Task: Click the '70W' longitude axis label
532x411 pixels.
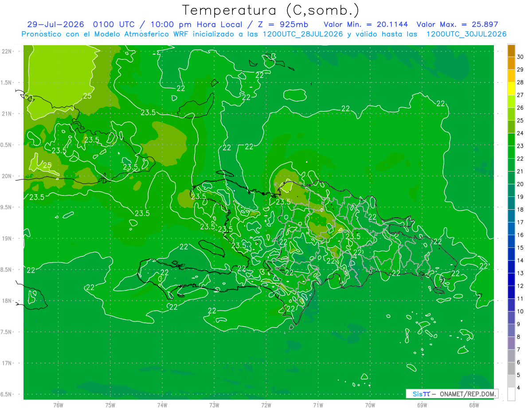Action: (370, 405)
